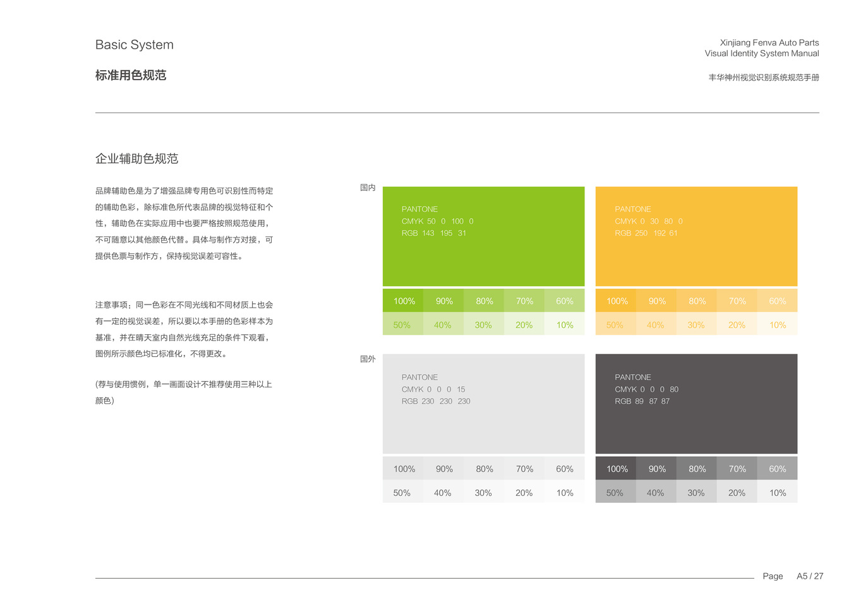Pick the yellow 100% tint swatch

[x=616, y=301]
